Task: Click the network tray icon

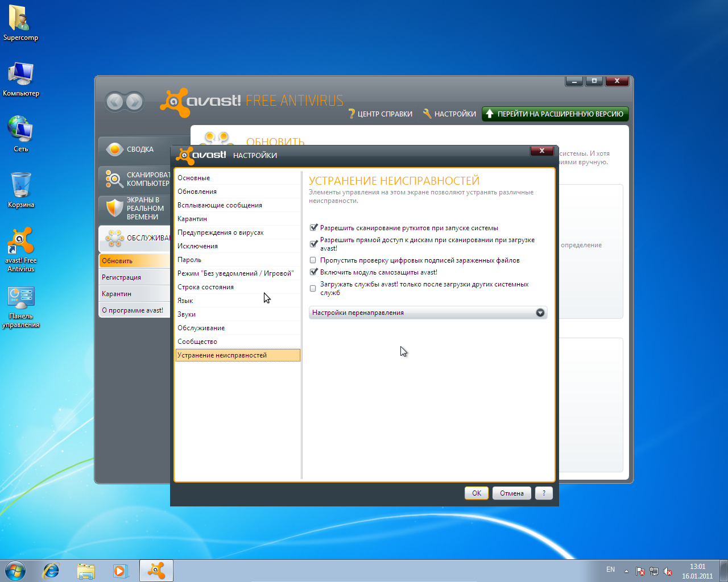Action: click(x=654, y=571)
